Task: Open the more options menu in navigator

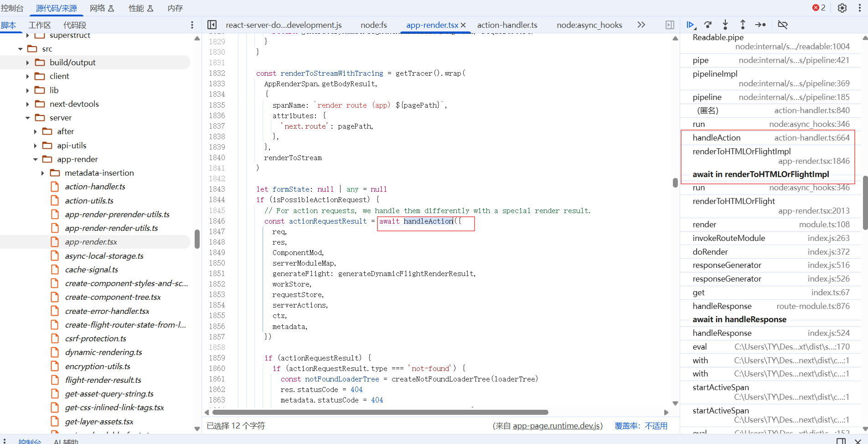Action: 192,25
